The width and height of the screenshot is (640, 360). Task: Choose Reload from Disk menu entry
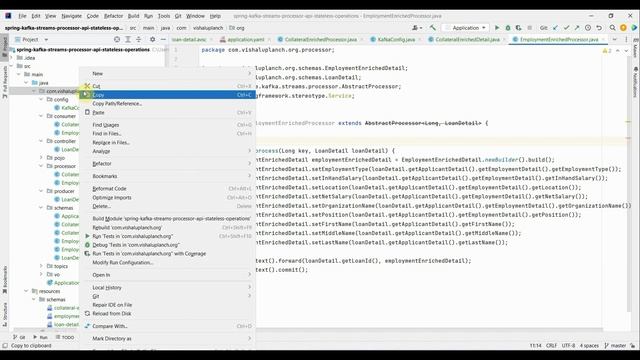coord(167,313)
